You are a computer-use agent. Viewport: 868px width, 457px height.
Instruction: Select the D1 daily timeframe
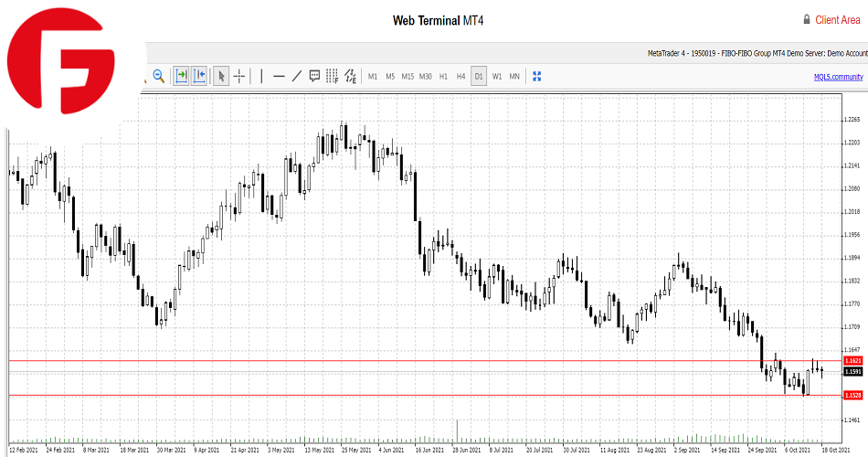[479, 77]
